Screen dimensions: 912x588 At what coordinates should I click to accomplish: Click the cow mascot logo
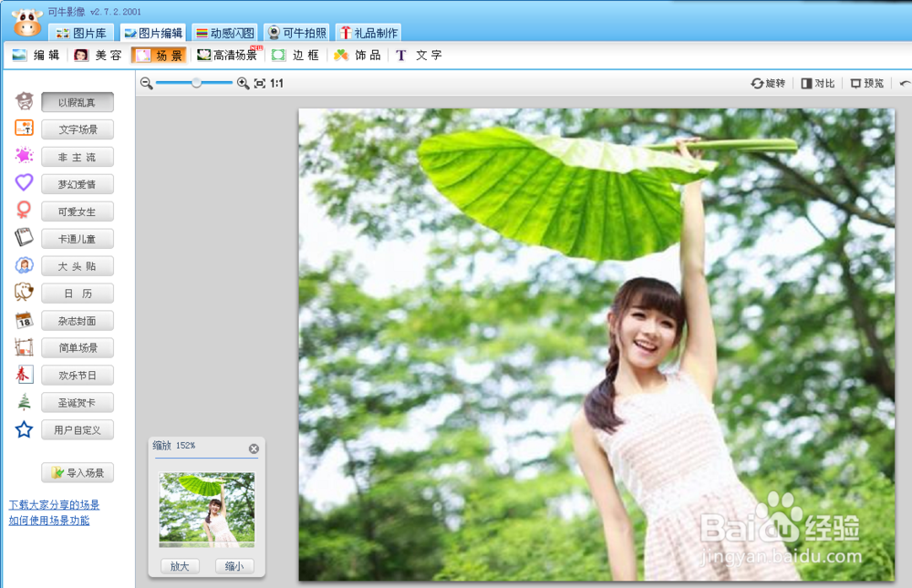(26, 22)
